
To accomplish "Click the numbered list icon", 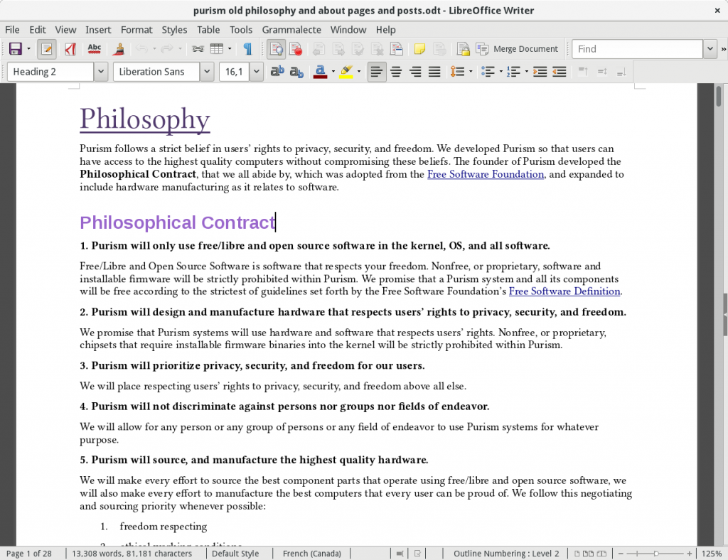I will (513, 72).
